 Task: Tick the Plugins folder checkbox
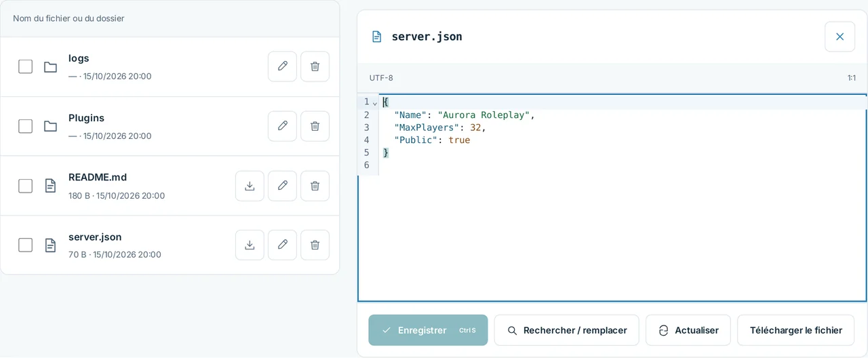(x=25, y=126)
